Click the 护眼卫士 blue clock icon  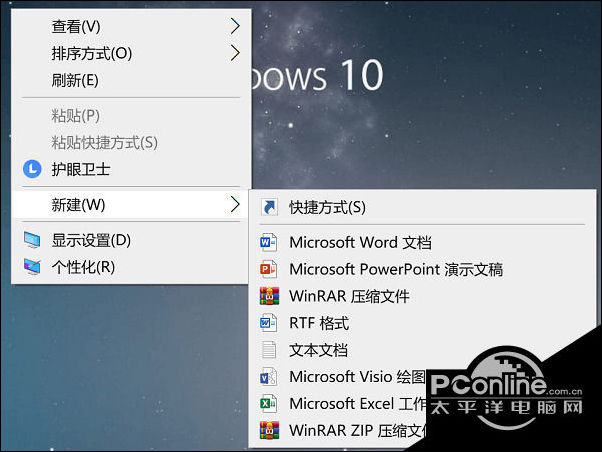pyautogui.click(x=32, y=169)
